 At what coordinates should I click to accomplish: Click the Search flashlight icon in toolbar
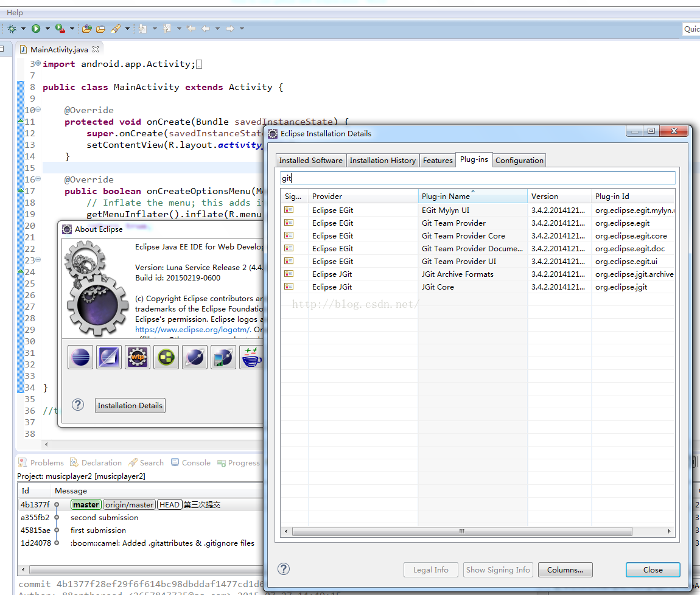[116, 29]
